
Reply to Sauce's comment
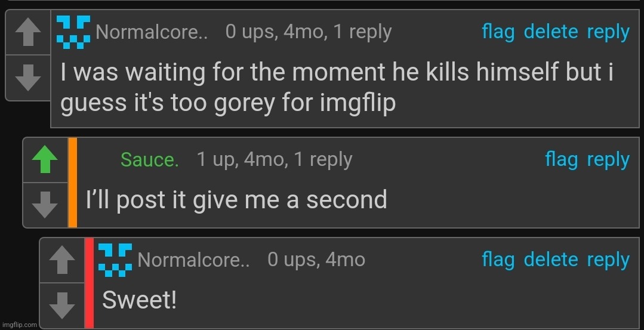click(608, 159)
